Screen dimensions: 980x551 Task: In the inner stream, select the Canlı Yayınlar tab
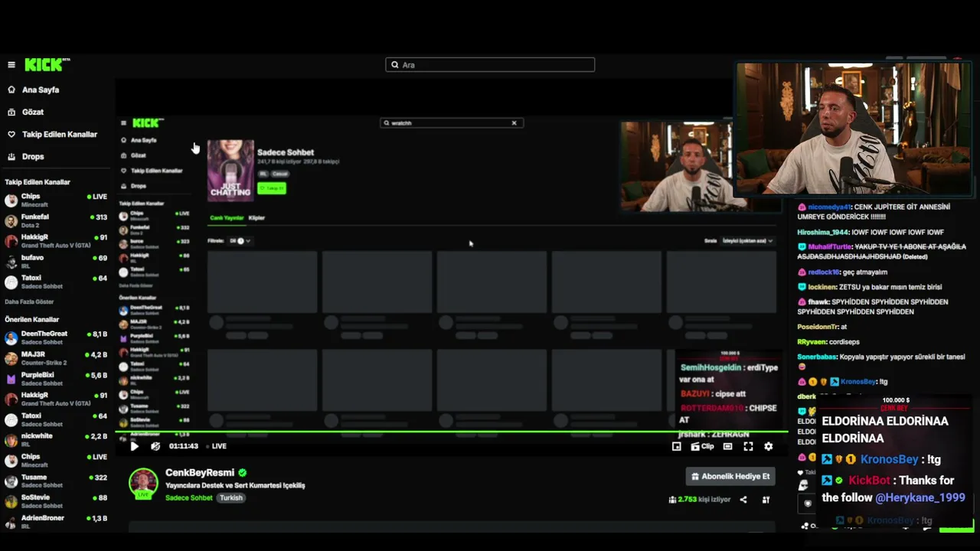[227, 218]
